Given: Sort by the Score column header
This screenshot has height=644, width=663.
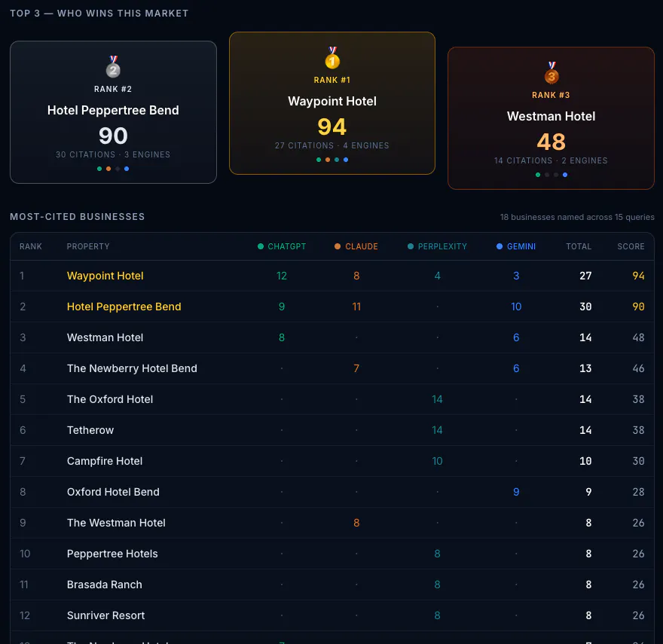Looking at the screenshot, I should pyautogui.click(x=631, y=246).
